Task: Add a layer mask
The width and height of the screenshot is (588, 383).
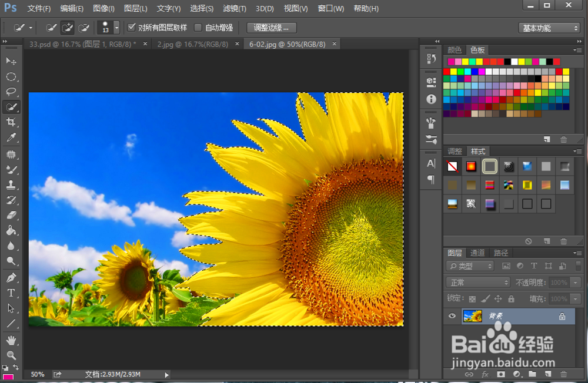Action: point(500,374)
